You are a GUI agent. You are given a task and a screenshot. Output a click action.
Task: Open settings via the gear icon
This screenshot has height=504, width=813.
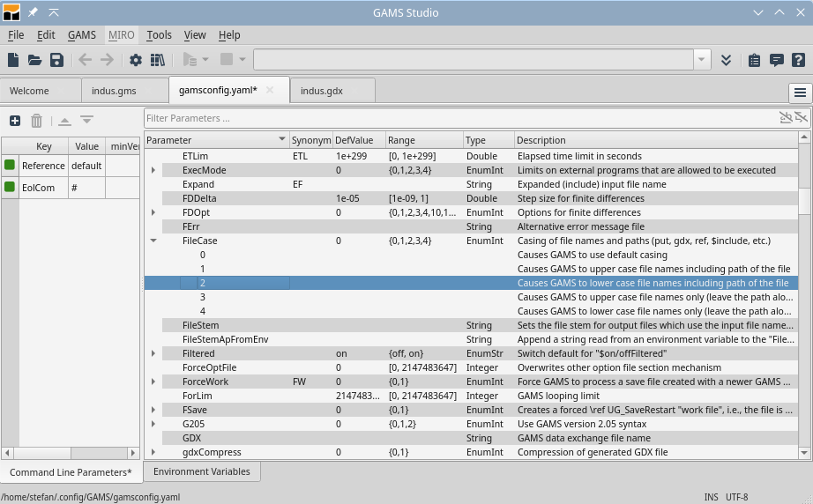(136, 60)
